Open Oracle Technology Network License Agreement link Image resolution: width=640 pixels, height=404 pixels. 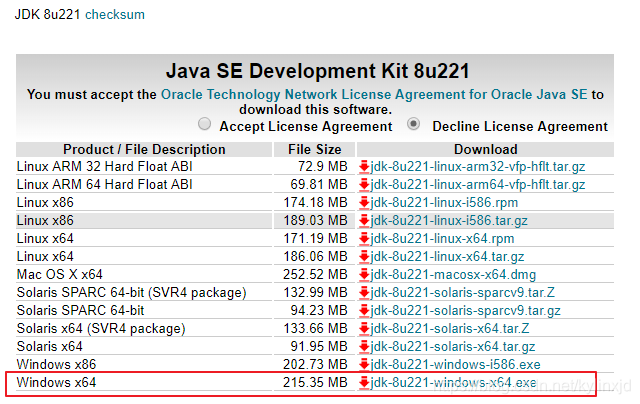pos(374,95)
